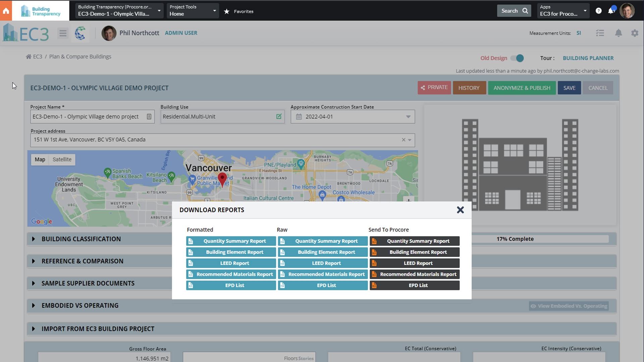Toggle SI measurement units
The width and height of the screenshot is (644, 362).
pos(579,33)
